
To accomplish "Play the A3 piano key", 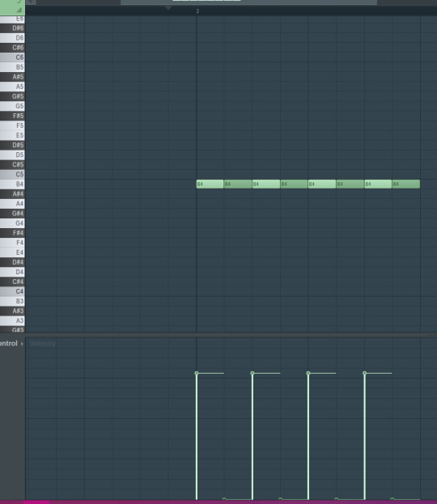I will click(12, 320).
